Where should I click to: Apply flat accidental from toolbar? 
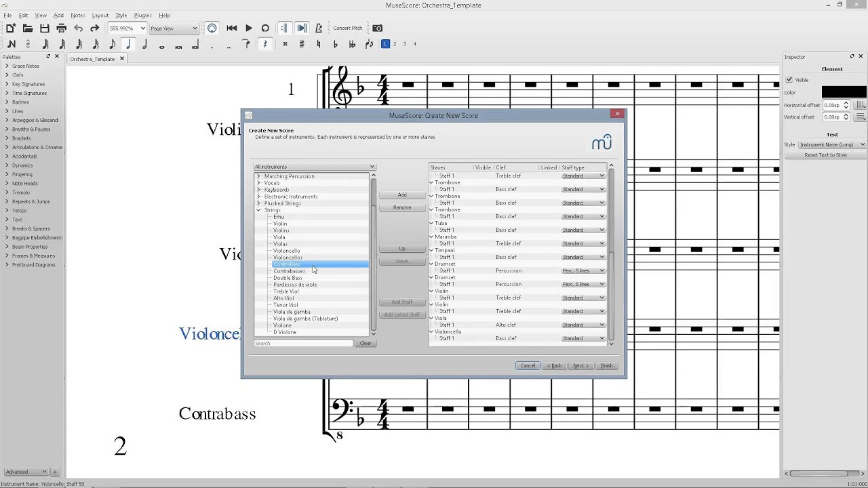click(x=335, y=44)
